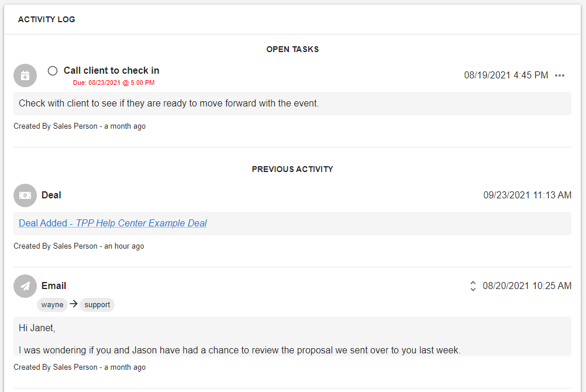Click the Deal money icon
The image size is (586, 392).
tap(25, 195)
